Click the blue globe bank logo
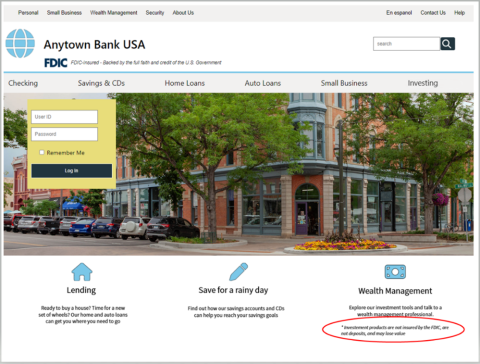This screenshot has height=364, width=480. [20, 43]
